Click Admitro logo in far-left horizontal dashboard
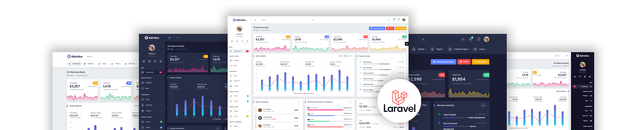The width and height of the screenshot is (644, 130). [75, 57]
